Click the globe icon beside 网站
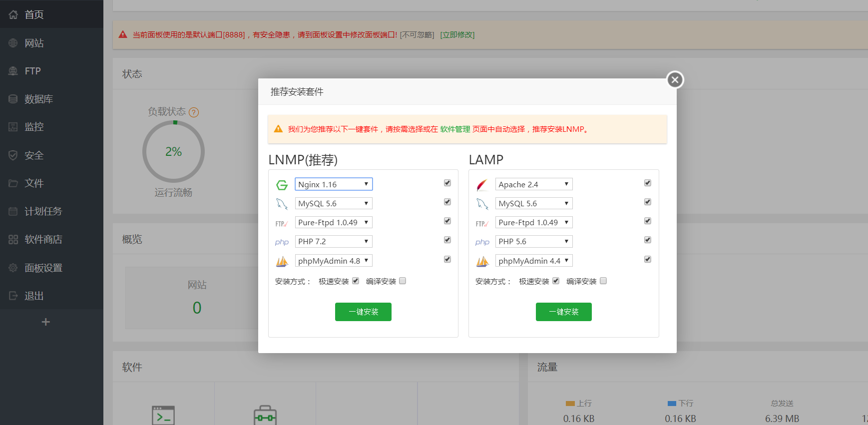Image resolution: width=868 pixels, height=425 pixels. [13, 43]
